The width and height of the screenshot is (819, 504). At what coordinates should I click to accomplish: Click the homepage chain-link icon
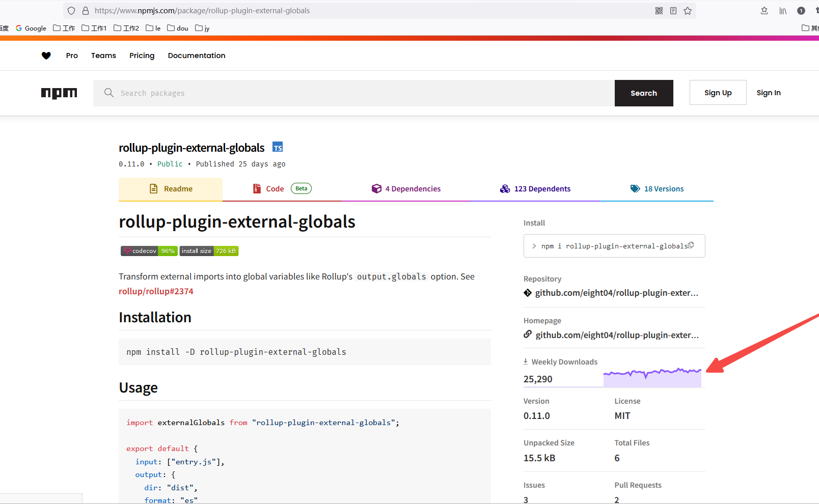click(527, 334)
